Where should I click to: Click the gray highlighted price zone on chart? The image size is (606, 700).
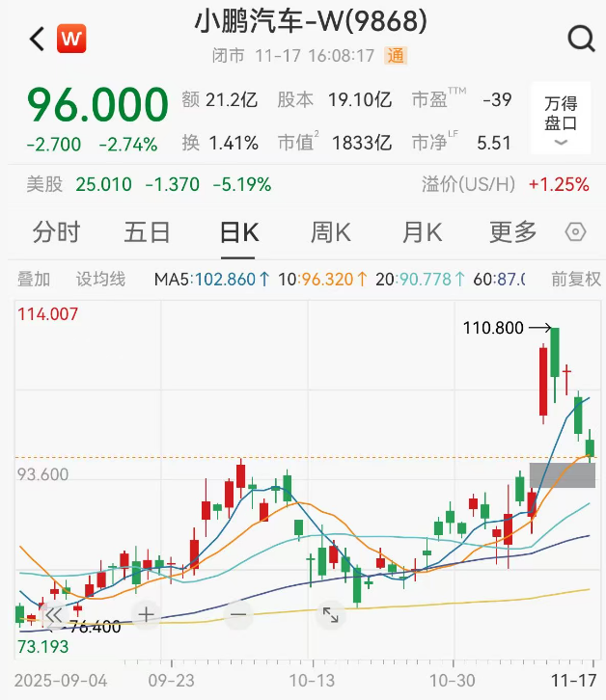(562, 474)
